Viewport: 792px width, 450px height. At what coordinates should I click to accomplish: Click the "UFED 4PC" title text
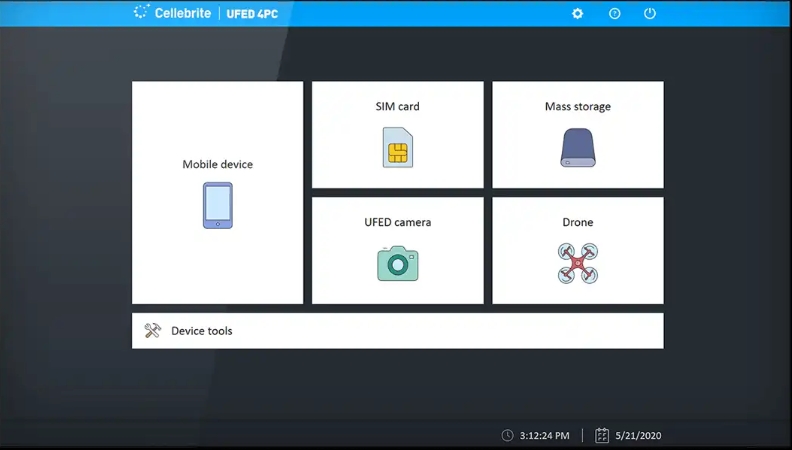pos(252,14)
